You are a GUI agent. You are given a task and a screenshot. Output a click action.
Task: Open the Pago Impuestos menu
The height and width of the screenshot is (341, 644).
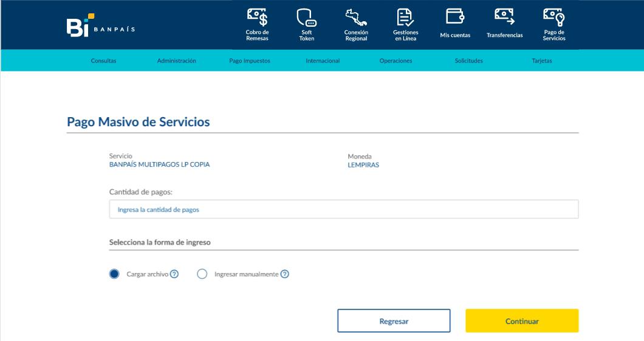tap(250, 61)
